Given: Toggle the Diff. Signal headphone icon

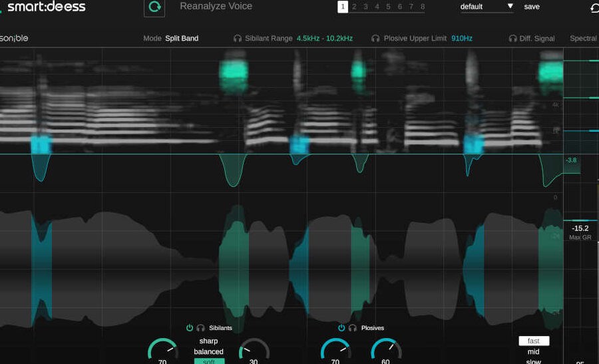Looking at the screenshot, I should pyautogui.click(x=512, y=38).
